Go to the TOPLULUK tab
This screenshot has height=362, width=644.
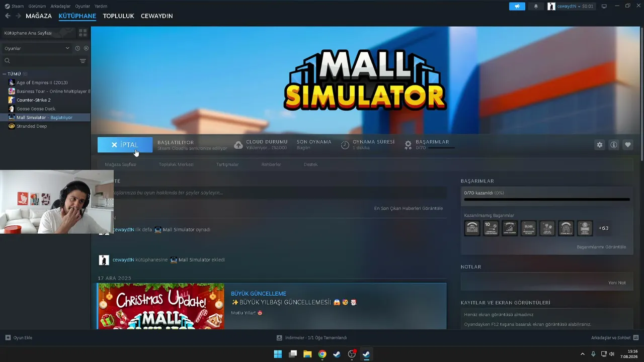point(118,16)
